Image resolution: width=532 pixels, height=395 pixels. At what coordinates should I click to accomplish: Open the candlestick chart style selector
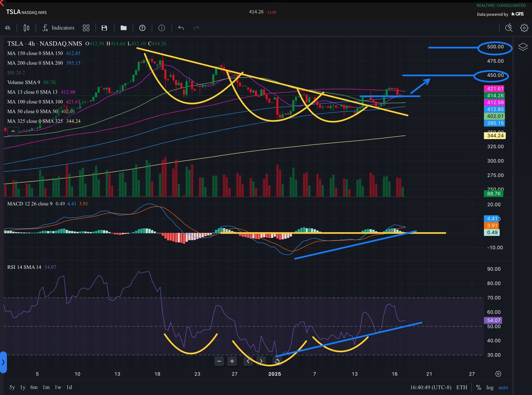pos(26,28)
